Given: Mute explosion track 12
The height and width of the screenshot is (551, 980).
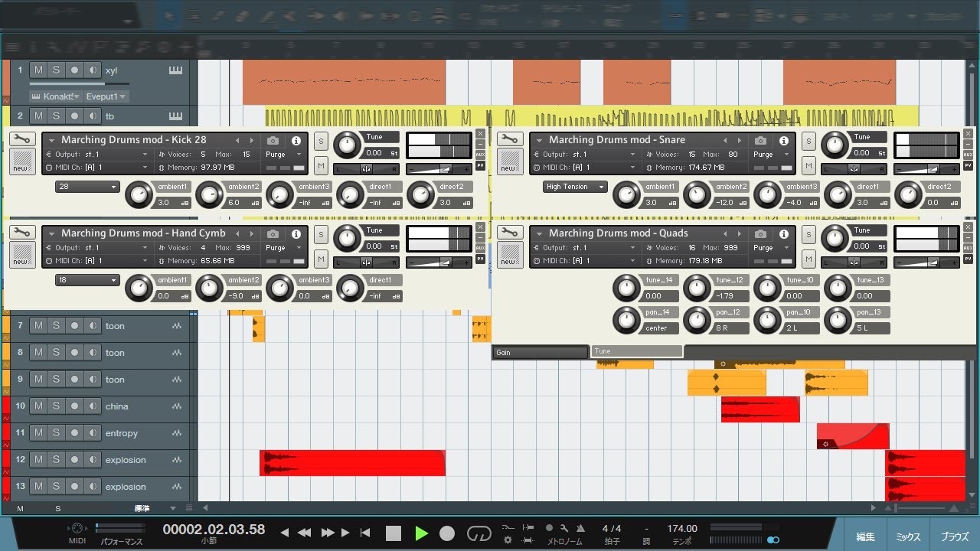Looking at the screenshot, I should coord(38,460).
